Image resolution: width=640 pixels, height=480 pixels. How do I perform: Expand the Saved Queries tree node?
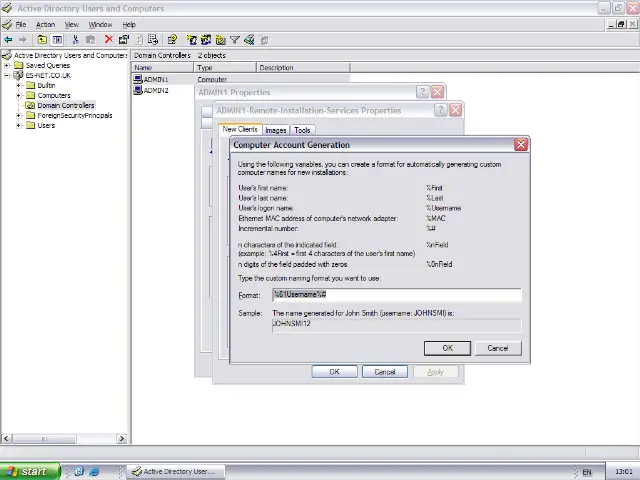[x=7, y=65]
